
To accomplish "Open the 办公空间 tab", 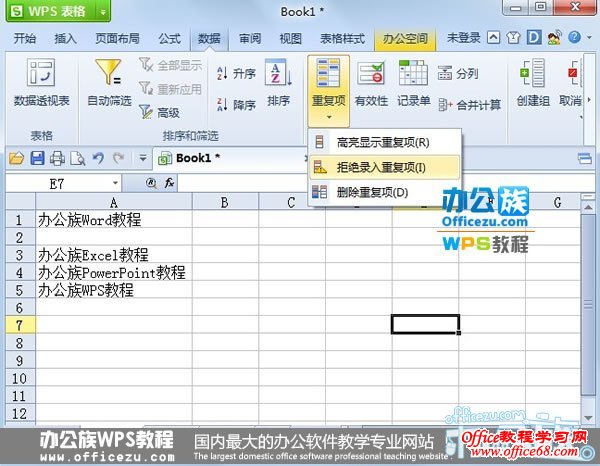I will pos(405,38).
